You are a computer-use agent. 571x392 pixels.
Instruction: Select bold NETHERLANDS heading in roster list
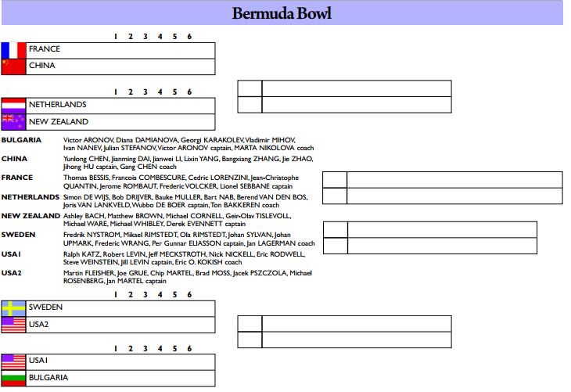click(x=31, y=197)
